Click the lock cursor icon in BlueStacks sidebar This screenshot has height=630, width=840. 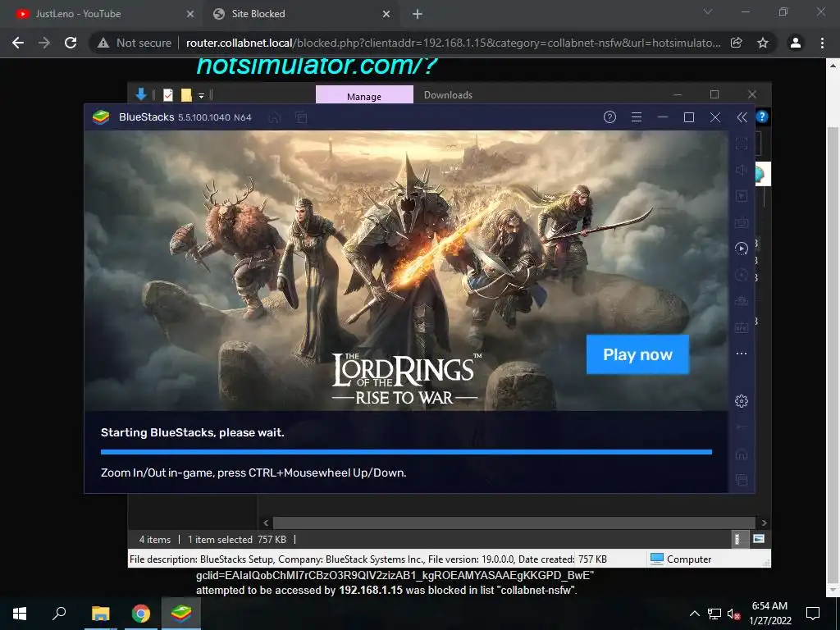pos(742,196)
